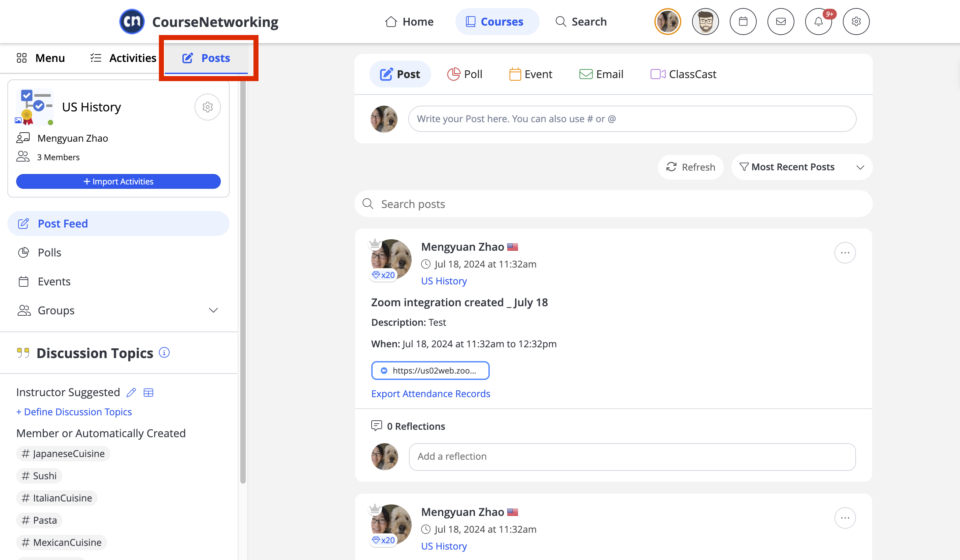Select the Pasta topic tag

point(39,520)
